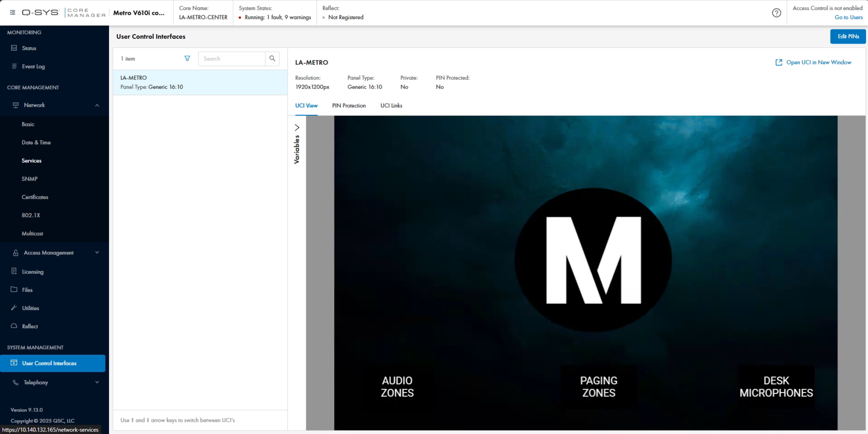
Task: Switch to the PIN Protection tab
Action: pyautogui.click(x=349, y=105)
